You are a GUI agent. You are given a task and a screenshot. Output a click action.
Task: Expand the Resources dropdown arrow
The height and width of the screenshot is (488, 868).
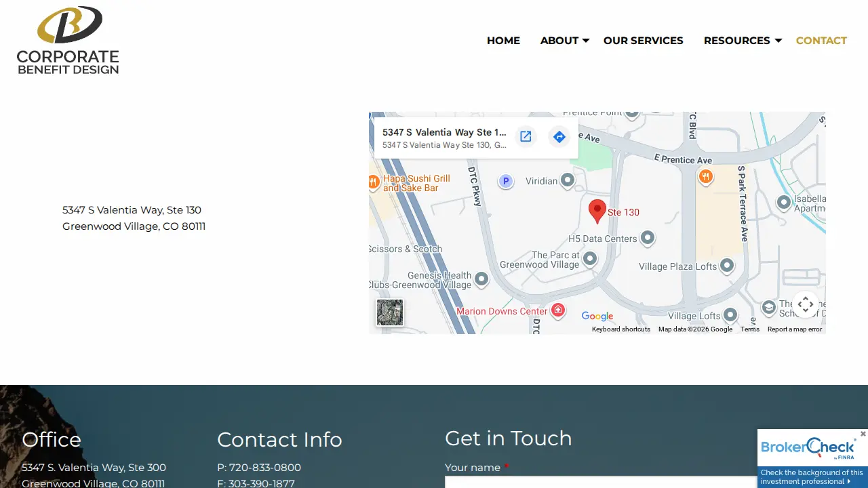coord(778,41)
